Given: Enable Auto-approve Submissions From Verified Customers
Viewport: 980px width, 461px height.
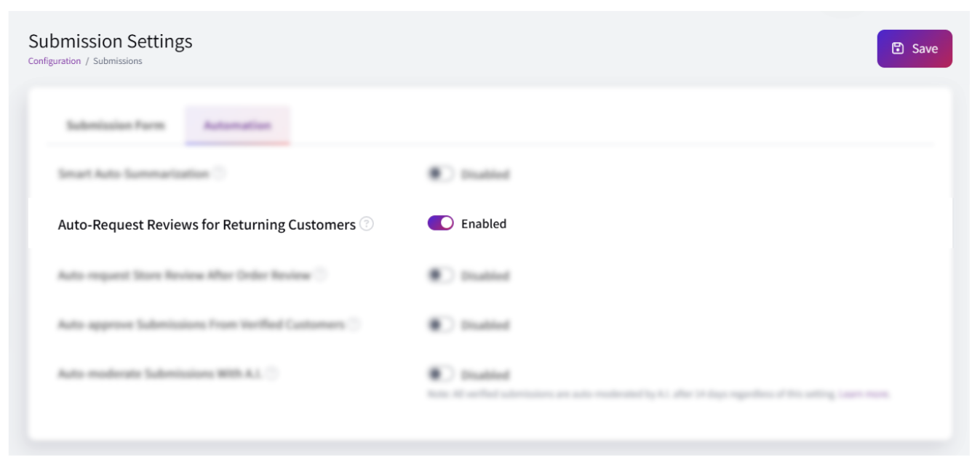Looking at the screenshot, I should coord(440,324).
